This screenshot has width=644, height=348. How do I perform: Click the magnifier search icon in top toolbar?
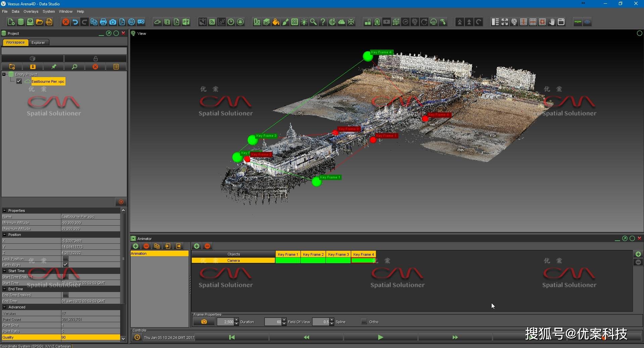[313, 22]
